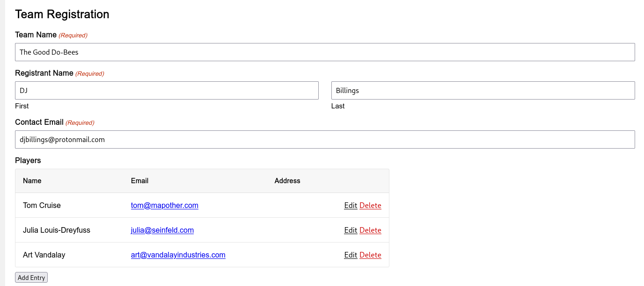Viewport: 644px width, 286px height.
Task: Click the Registrant Name field label
Action: [x=44, y=73]
